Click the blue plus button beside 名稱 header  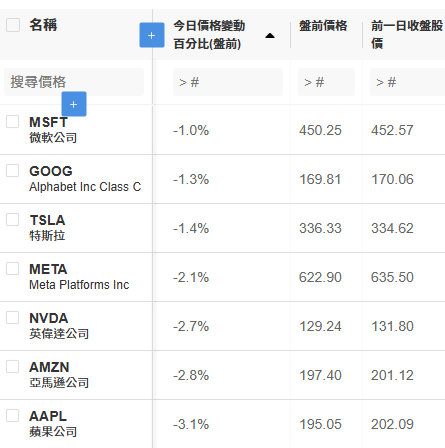[x=152, y=35]
